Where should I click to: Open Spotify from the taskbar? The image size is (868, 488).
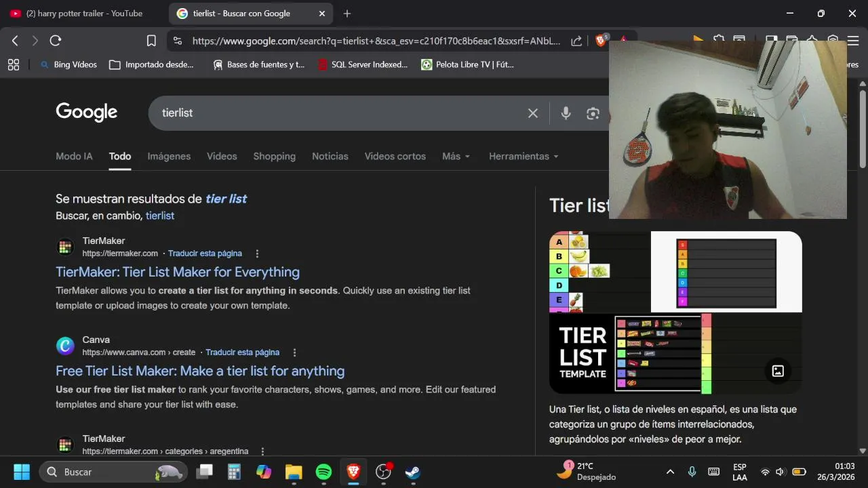pos(323,472)
